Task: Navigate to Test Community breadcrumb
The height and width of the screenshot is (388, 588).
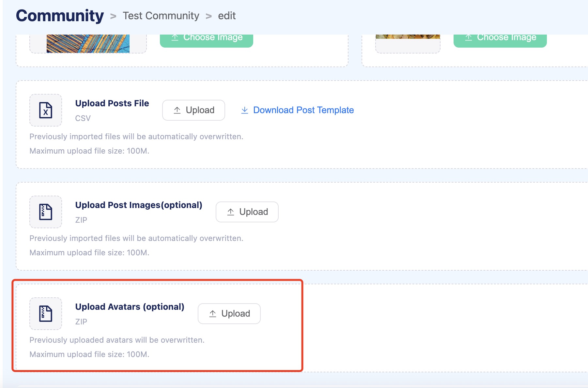Action: click(161, 16)
